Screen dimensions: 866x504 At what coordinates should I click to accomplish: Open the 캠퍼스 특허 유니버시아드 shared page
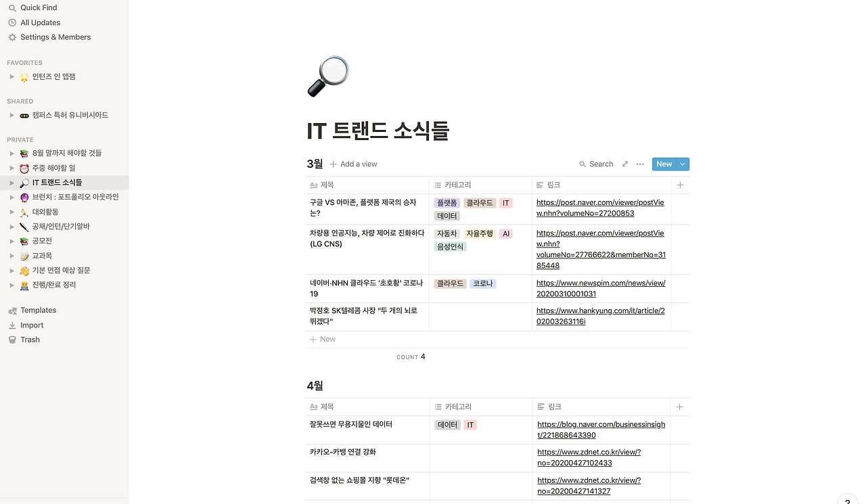[x=70, y=115]
